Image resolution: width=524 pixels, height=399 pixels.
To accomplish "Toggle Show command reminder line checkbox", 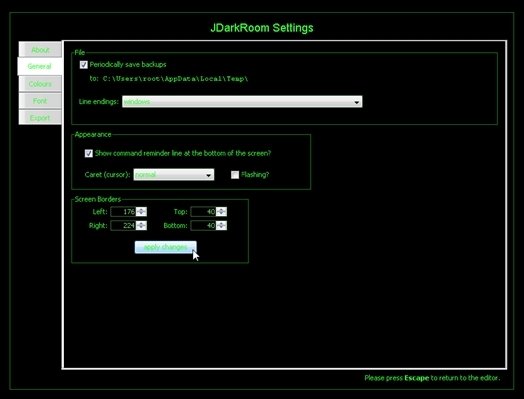I will point(88,153).
